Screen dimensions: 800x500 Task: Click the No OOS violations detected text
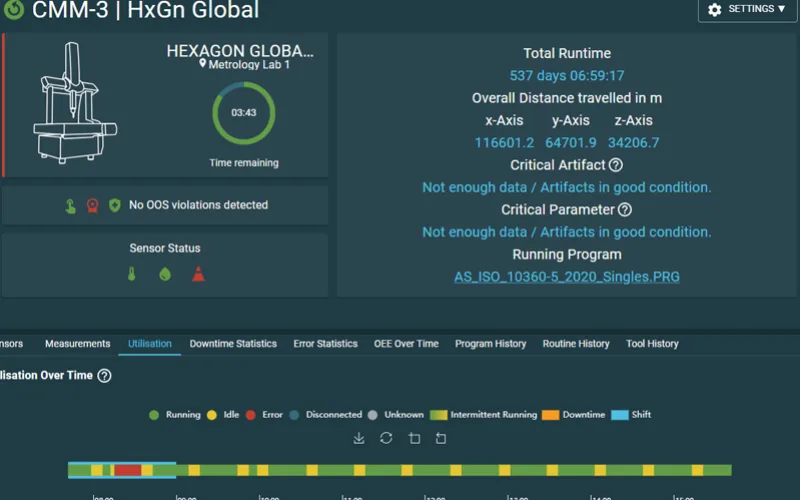point(198,205)
